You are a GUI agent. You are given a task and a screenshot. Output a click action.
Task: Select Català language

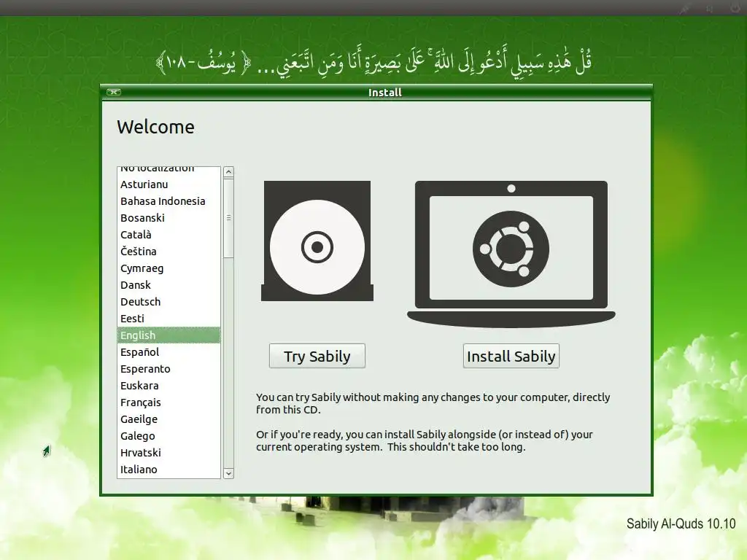(169, 234)
